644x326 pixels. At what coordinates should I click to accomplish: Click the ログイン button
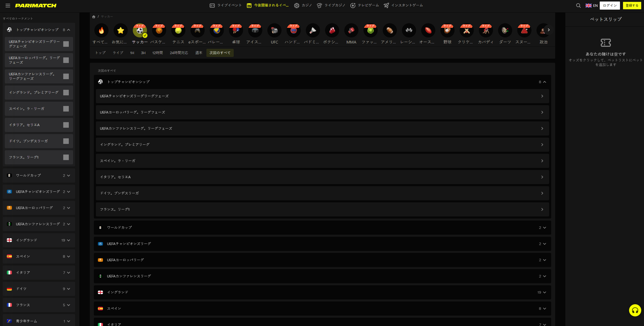pos(610,5)
